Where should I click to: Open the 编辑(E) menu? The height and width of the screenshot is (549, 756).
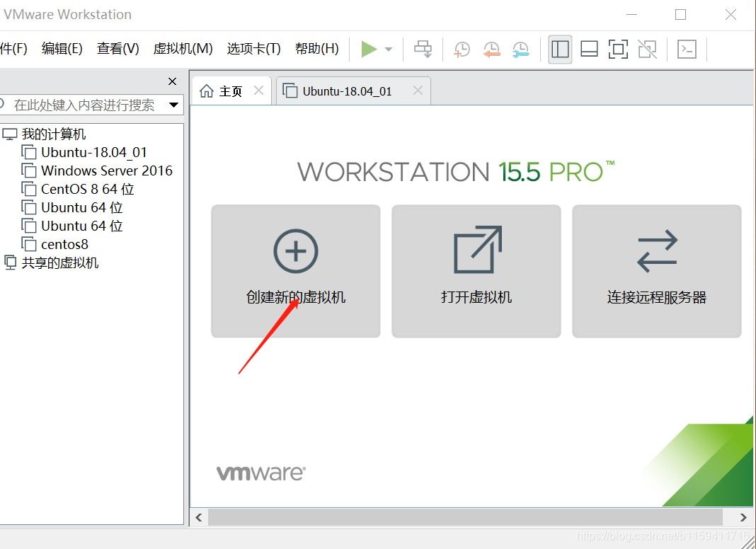point(62,49)
